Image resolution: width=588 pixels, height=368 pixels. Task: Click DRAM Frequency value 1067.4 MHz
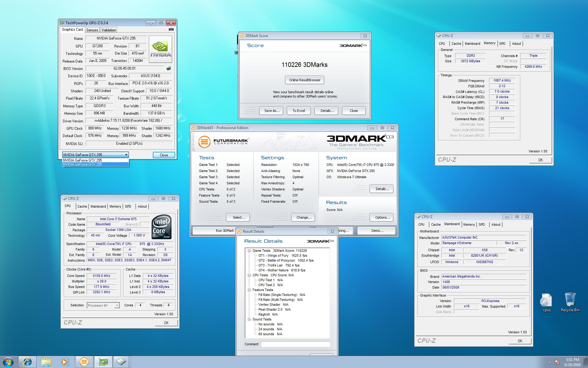point(502,80)
